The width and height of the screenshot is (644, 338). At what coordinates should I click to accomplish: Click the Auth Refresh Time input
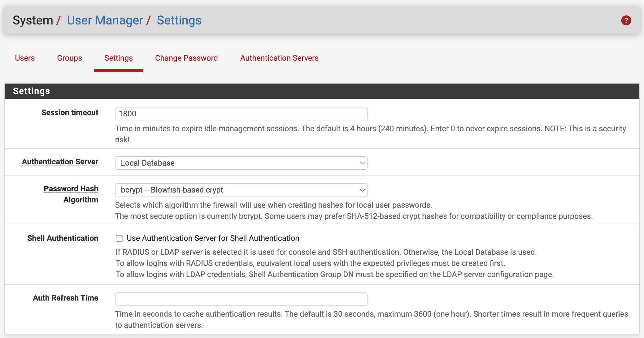(x=241, y=299)
